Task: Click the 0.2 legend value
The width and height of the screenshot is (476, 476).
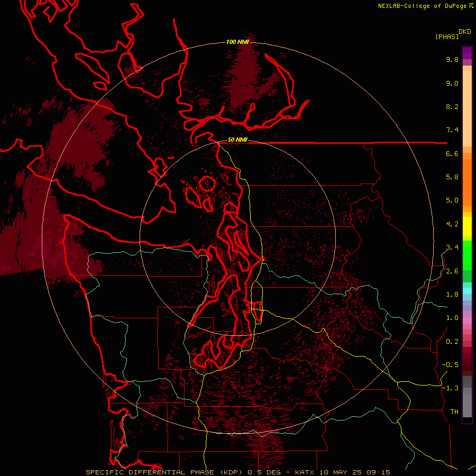Action: pyautogui.click(x=452, y=342)
